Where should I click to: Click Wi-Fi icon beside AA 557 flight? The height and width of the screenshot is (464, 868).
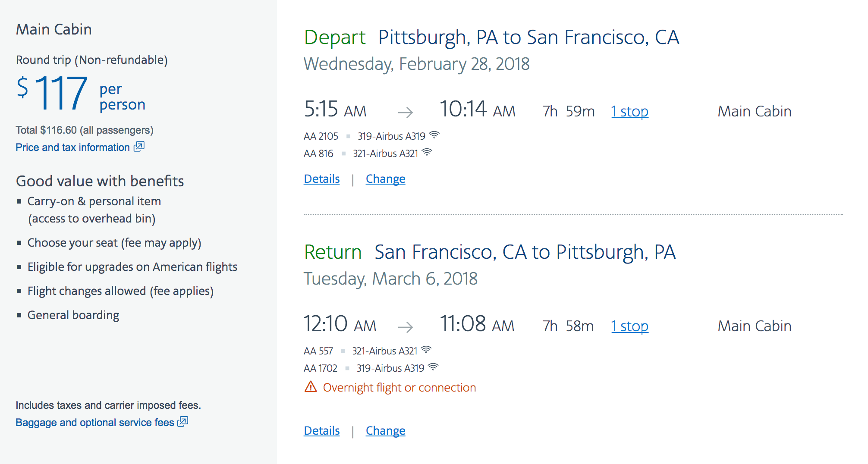point(426,350)
